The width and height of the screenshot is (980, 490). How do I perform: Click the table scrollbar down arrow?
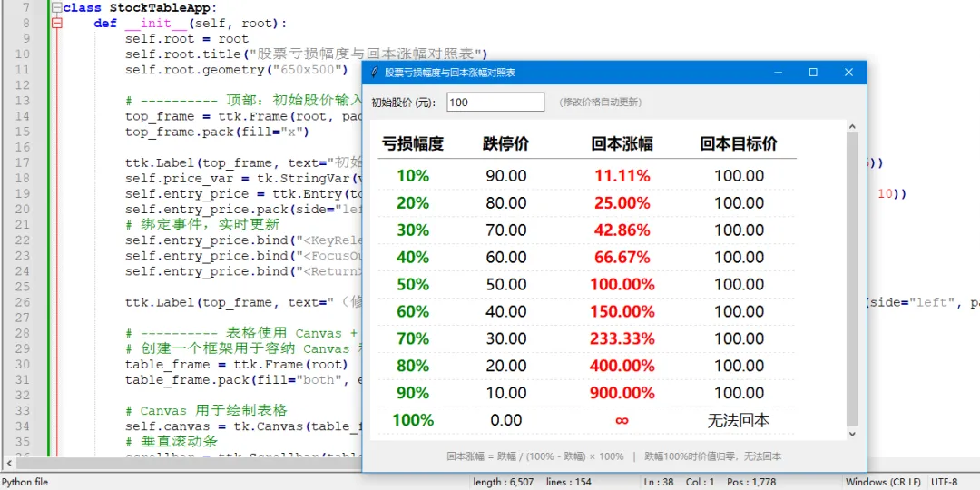click(x=852, y=433)
